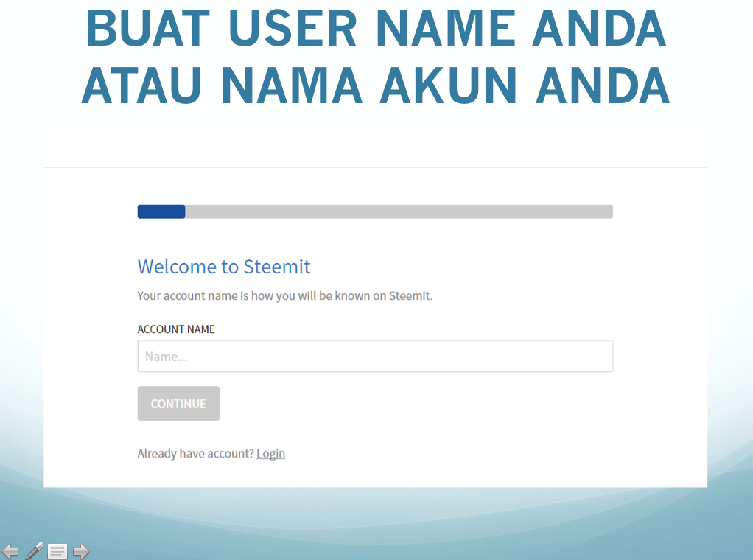Open the slideshow options menu icon
The height and width of the screenshot is (560, 753).
pyautogui.click(x=57, y=551)
